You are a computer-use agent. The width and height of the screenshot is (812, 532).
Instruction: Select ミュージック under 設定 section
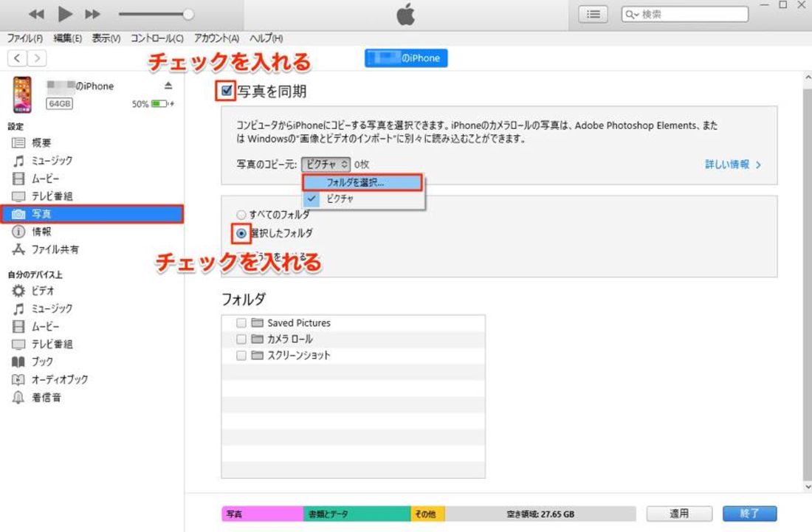click(x=51, y=160)
